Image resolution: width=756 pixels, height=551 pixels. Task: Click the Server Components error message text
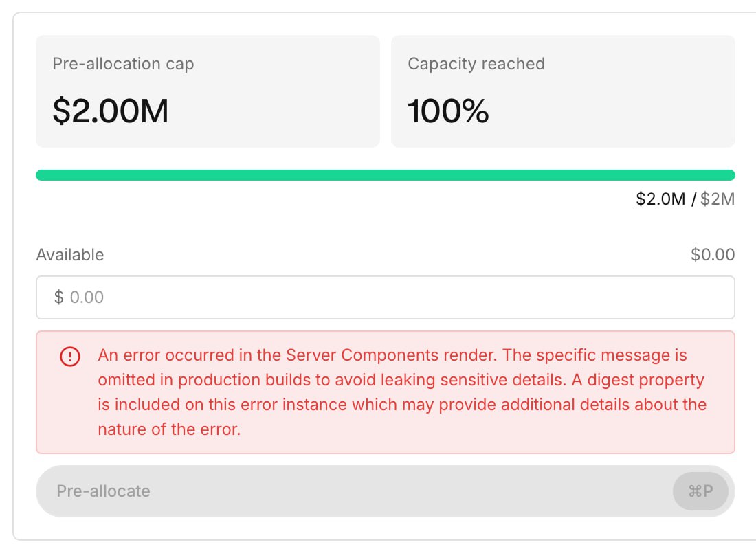click(402, 394)
